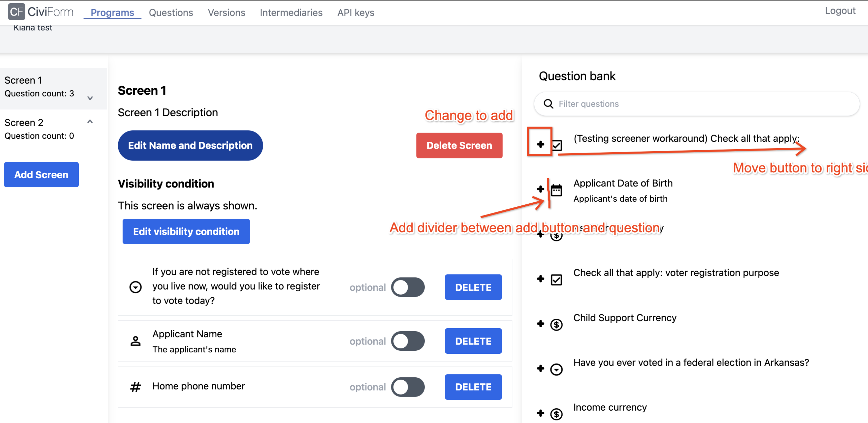Click the Add Screen button
This screenshot has width=868, height=423.
click(x=41, y=174)
